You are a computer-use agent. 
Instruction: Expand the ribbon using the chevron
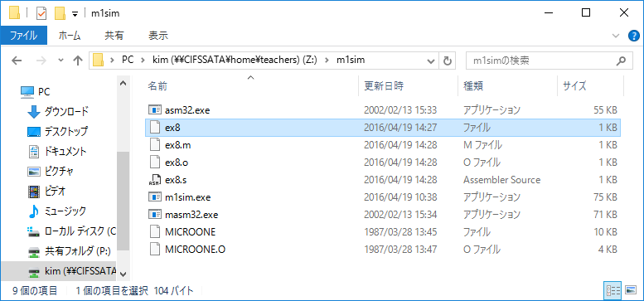[615, 36]
